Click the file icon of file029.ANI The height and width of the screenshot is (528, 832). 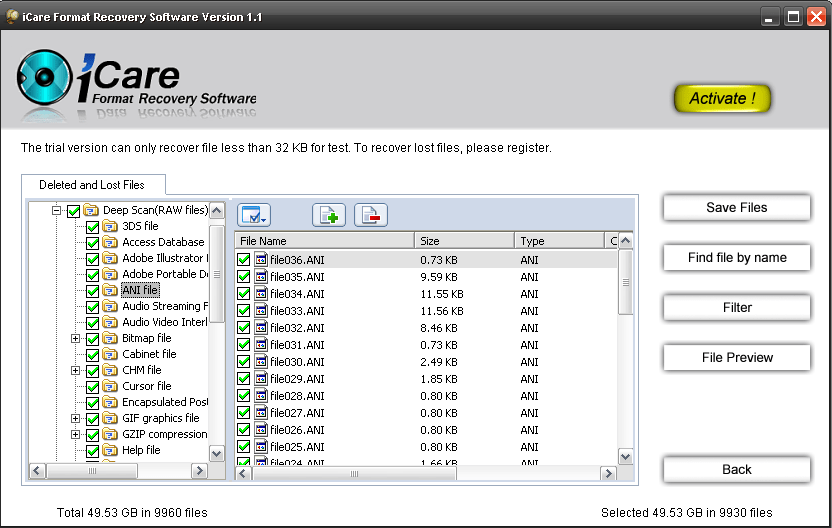pos(261,378)
